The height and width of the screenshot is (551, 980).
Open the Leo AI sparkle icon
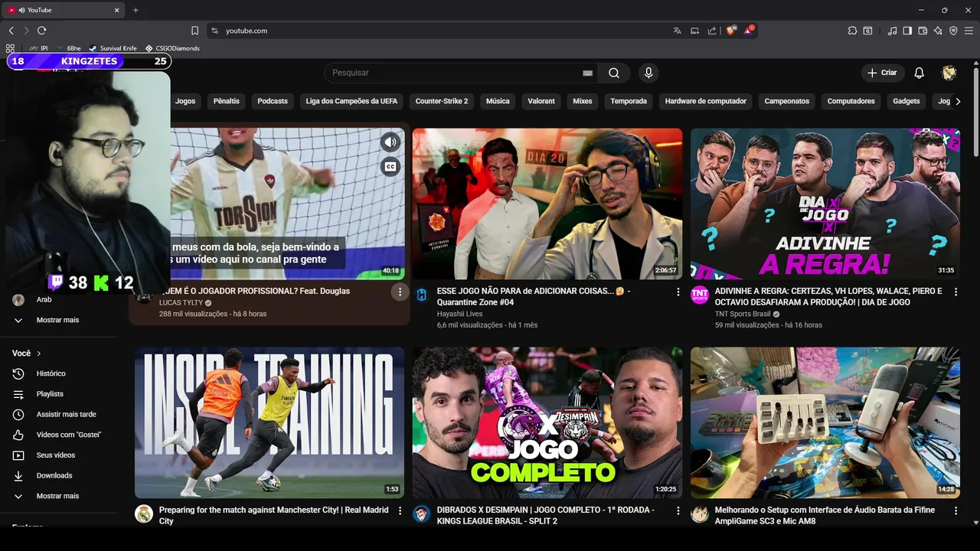(x=938, y=31)
